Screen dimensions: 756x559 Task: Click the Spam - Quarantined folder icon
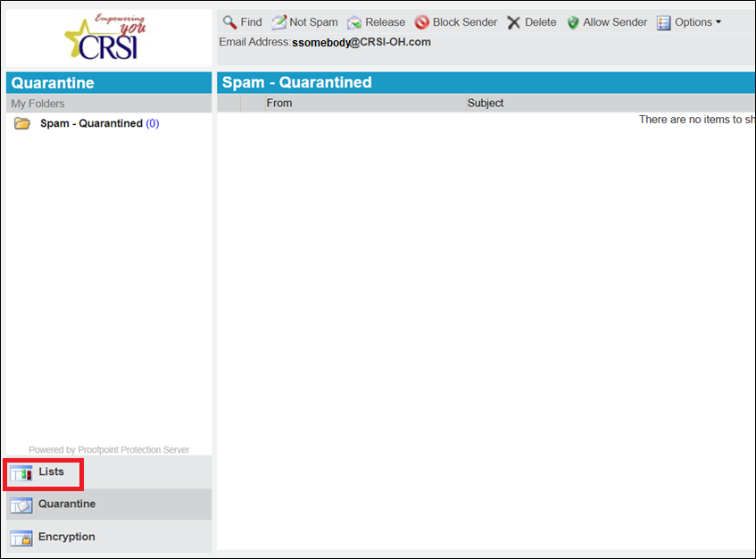(x=22, y=123)
